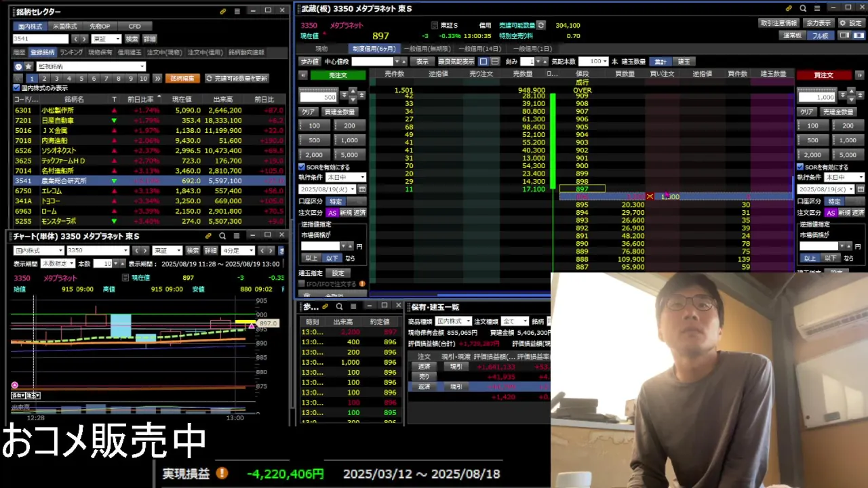
Task: Click search icon in chart window title bar
Action: 222,236
